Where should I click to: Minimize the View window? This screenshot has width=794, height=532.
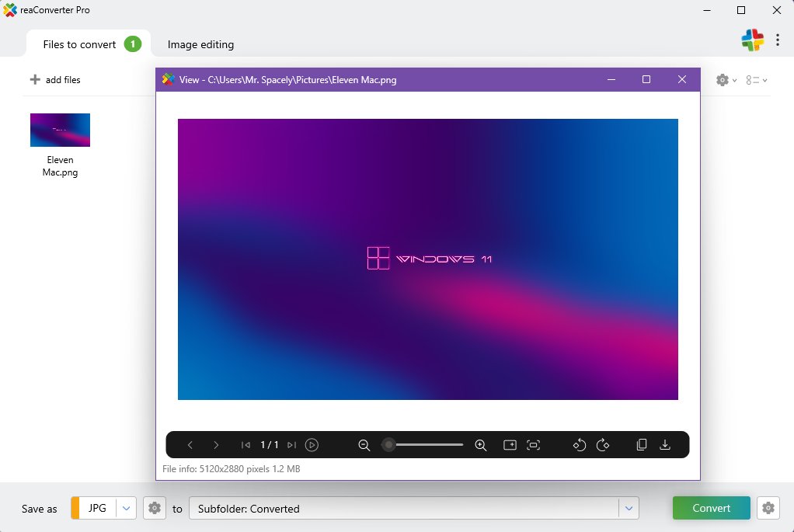(x=611, y=79)
